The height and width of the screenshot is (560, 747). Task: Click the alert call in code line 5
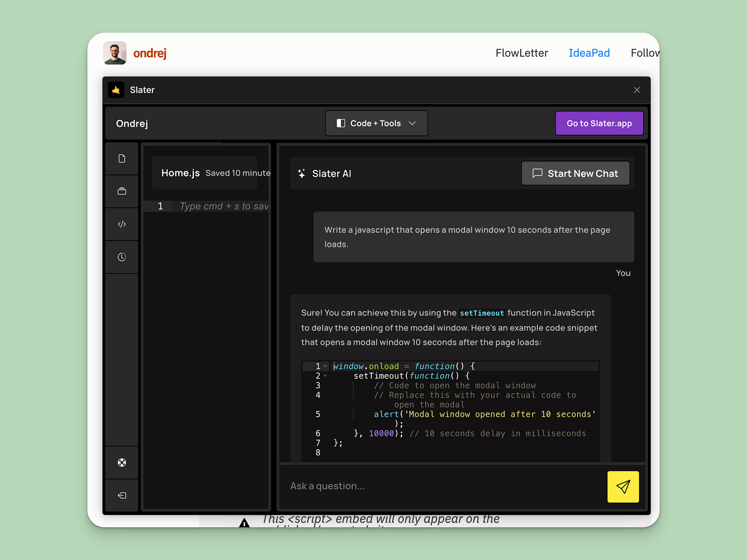point(386,414)
